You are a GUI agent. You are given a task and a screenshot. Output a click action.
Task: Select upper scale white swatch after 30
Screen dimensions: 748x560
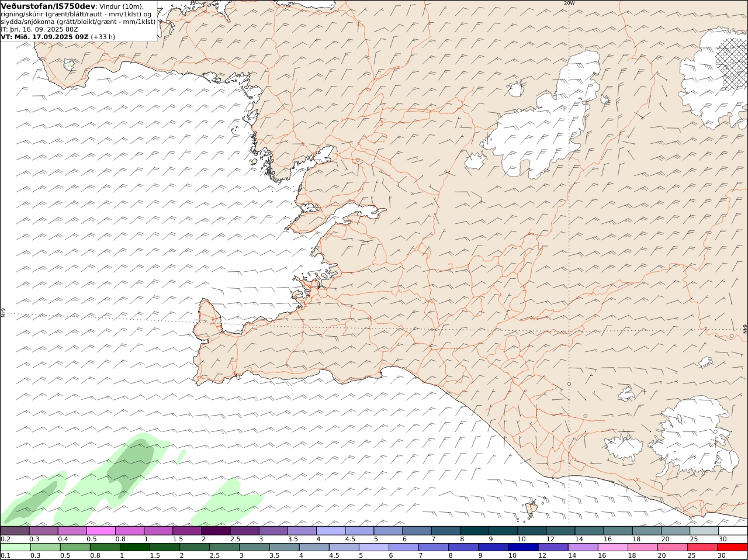(x=733, y=531)
